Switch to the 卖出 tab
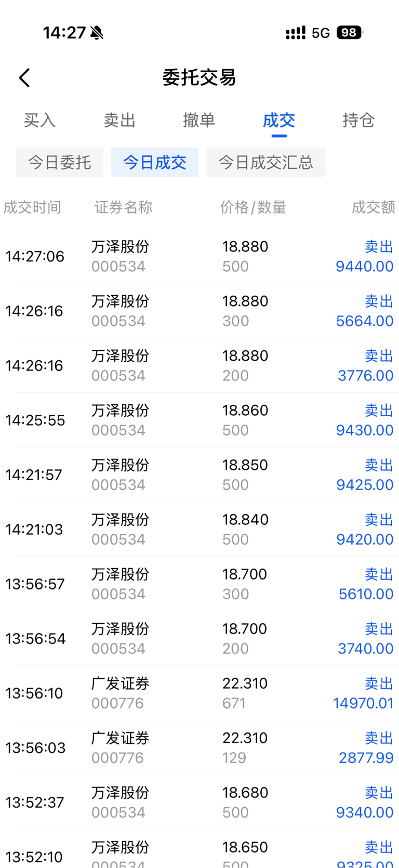This screenshot has height=868, width=399. point(119,120)
